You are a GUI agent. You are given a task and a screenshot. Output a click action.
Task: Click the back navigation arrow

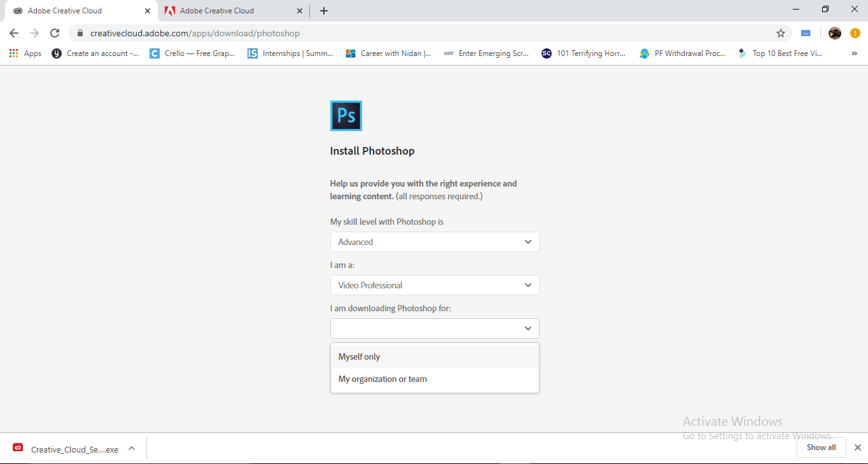(13, 32)
